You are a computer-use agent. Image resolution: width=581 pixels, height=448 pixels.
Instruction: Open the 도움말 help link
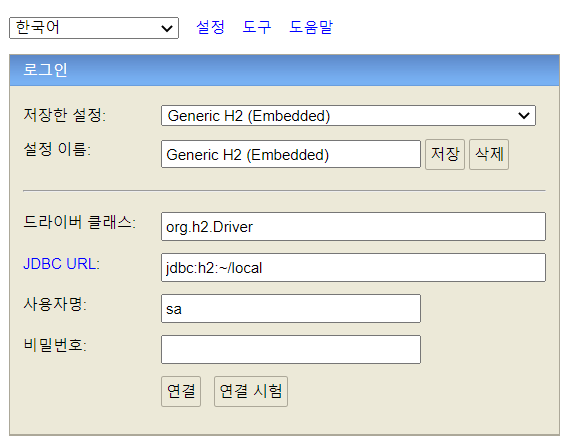(x=311, y=27)
